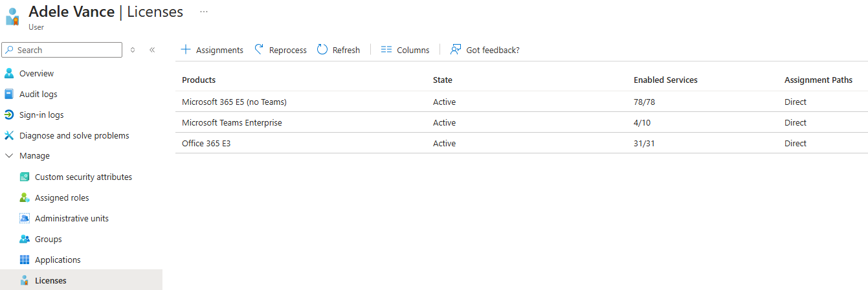
Task: Click the Groups icon
Action: (x=25, y=239)
